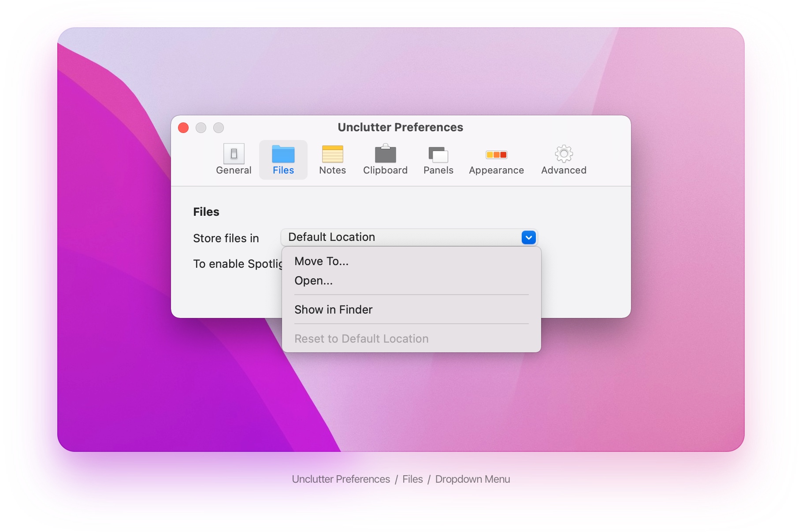The image size is (802, 532).
Task: Switch to the Notes preferences pane
Action: click(332, 159)
